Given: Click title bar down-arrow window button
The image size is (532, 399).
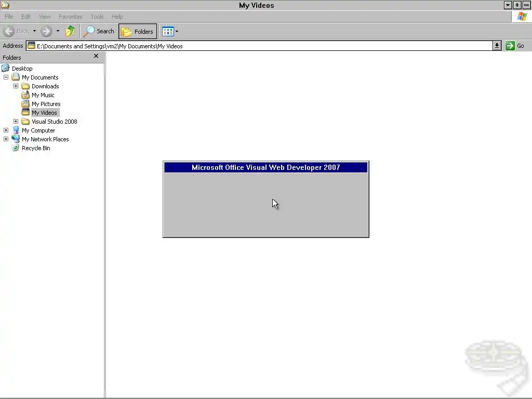Looking at the screenshot, I should point(508,5).
